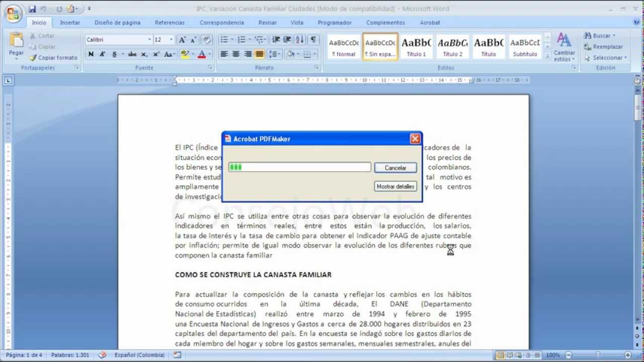Toggle the ruler view button above scrollbar
Viewport: 644px width, 362px height.
[x=638, y=80]
